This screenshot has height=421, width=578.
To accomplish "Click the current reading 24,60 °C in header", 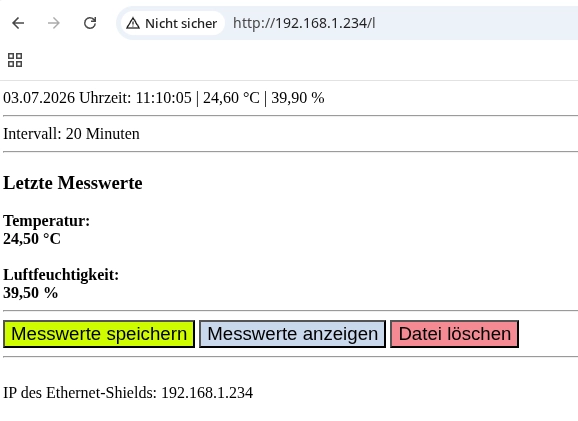I will [231, 98].
